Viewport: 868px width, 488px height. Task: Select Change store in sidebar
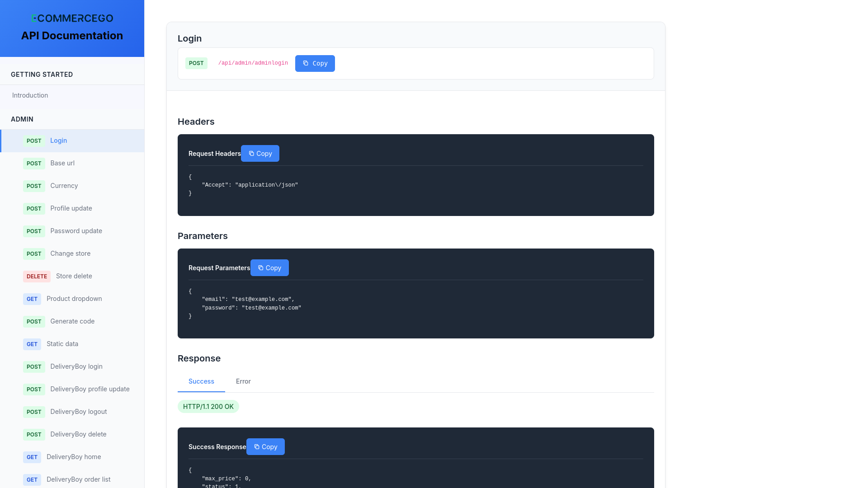coord(72,253)
